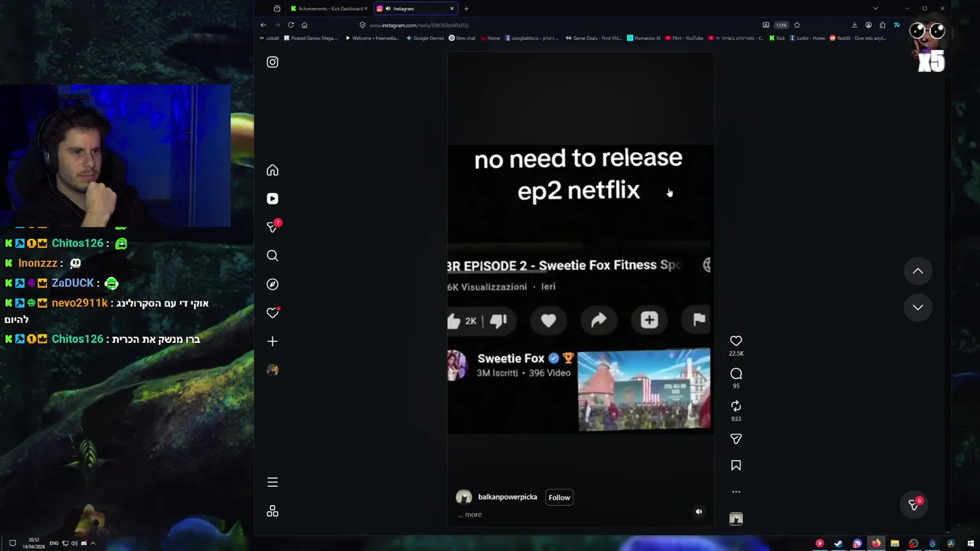Go to next reel with down arrow

[x=918, y=307]
